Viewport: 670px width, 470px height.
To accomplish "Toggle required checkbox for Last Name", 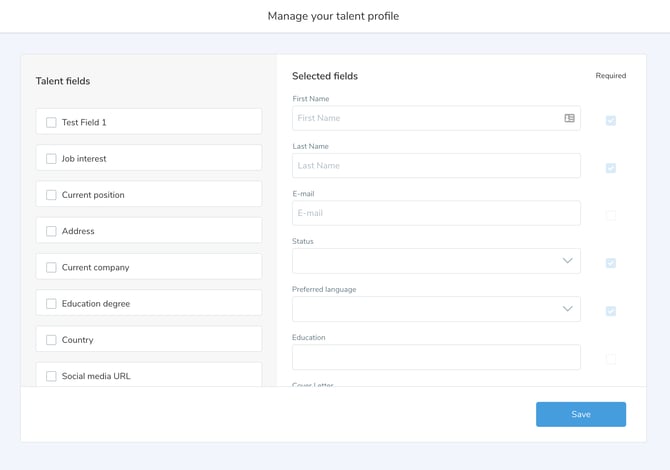I will point(611,168).
